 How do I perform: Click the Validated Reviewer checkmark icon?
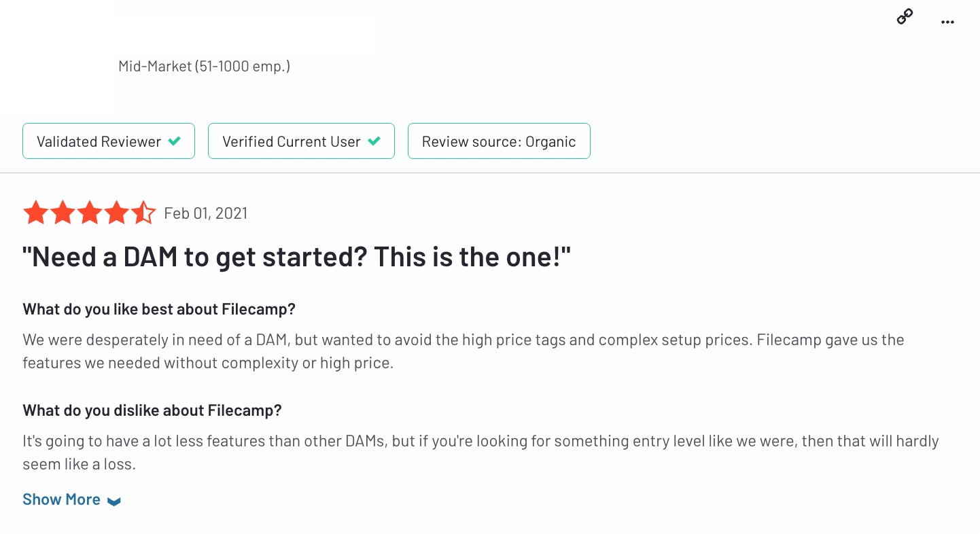tap(175, 141)
